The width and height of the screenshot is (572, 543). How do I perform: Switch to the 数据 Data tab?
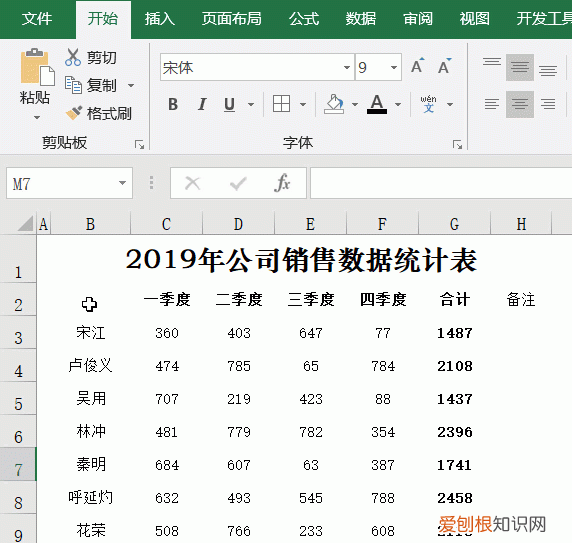[x=360, y=19]
